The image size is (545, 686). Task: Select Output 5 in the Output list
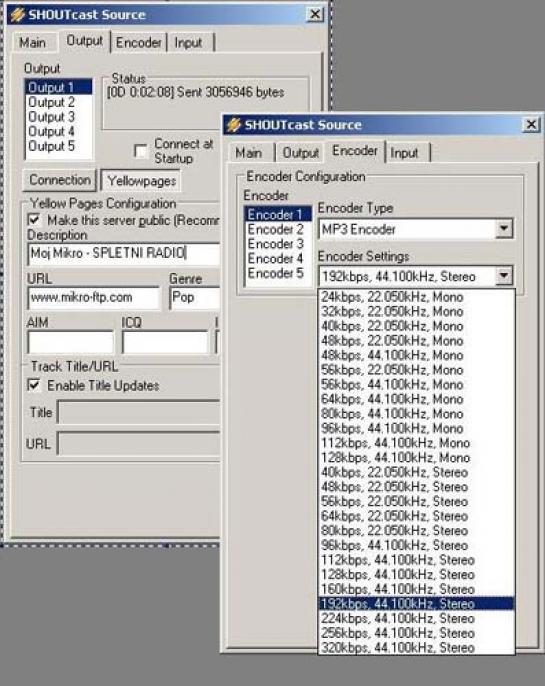pyautogui.click(x=59, y=146)
